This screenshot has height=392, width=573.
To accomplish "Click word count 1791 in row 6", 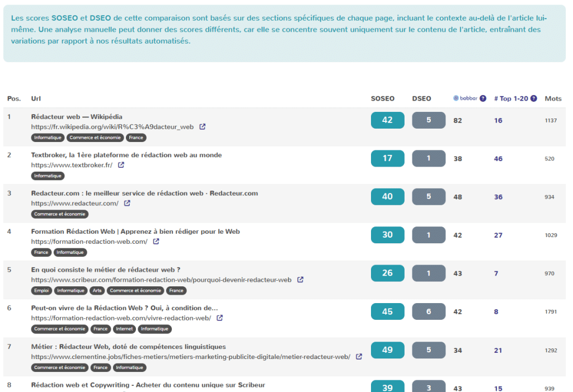I will point(551,311).
